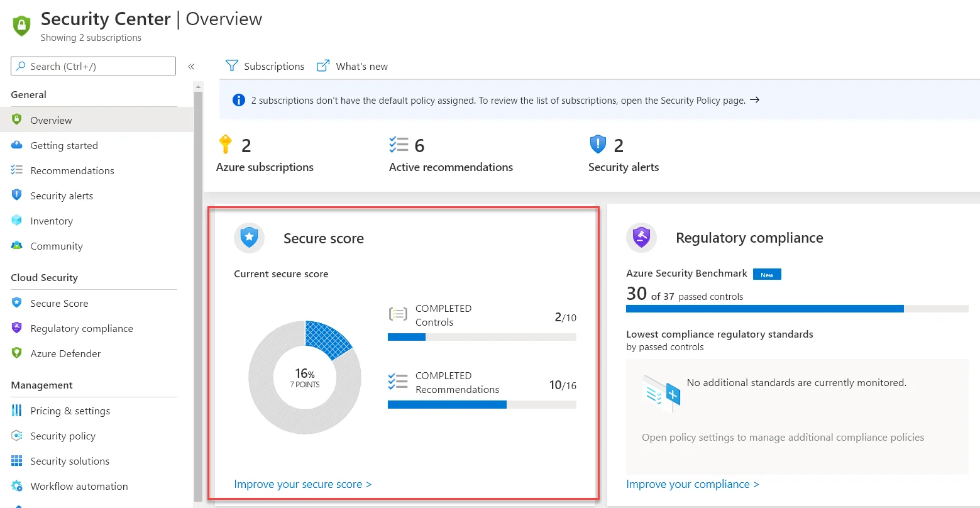
Task: Click the Completed Controls progress bar
Action: pyautogui.click(x=482, y=337)
